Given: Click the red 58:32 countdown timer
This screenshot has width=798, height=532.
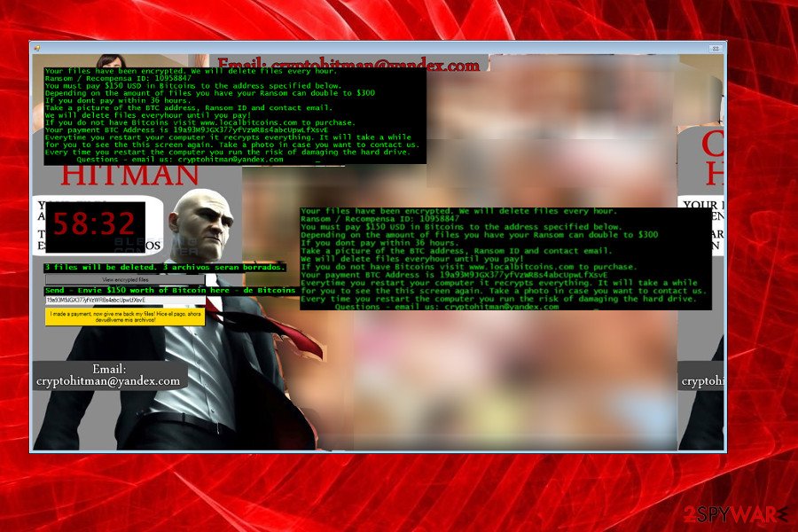Looking at the screenshot, I should 95,227.
